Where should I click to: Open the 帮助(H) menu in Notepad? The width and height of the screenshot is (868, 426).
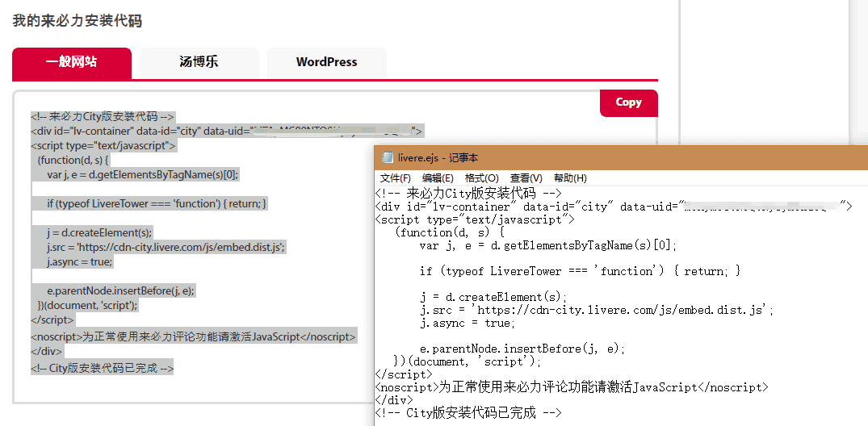[570, 178]
